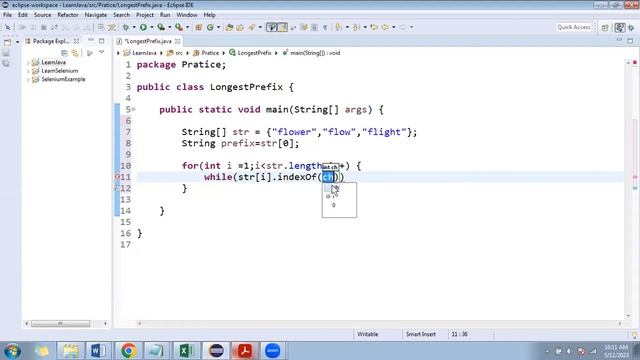Open the Project menu
640x360 pixels.
pos(145,15)
